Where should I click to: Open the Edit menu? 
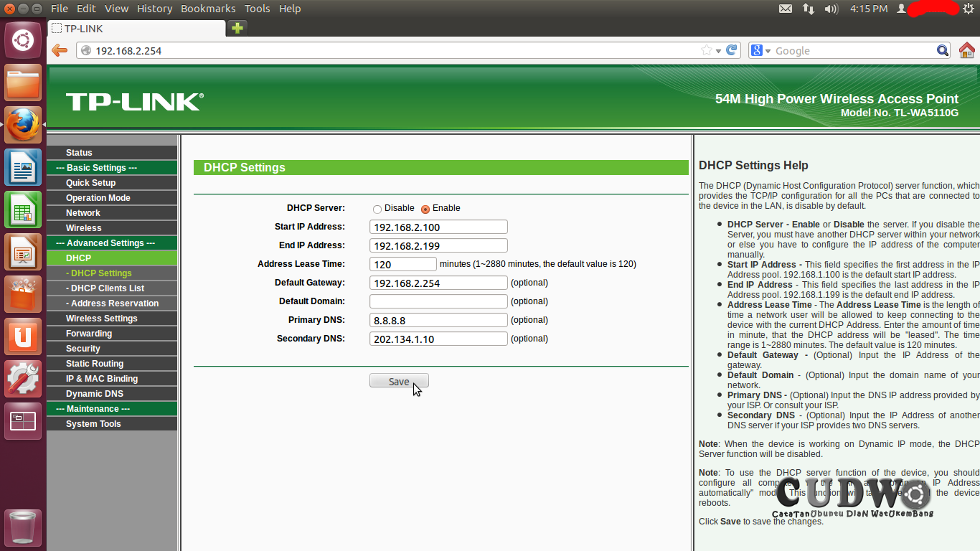pos(86,9)
